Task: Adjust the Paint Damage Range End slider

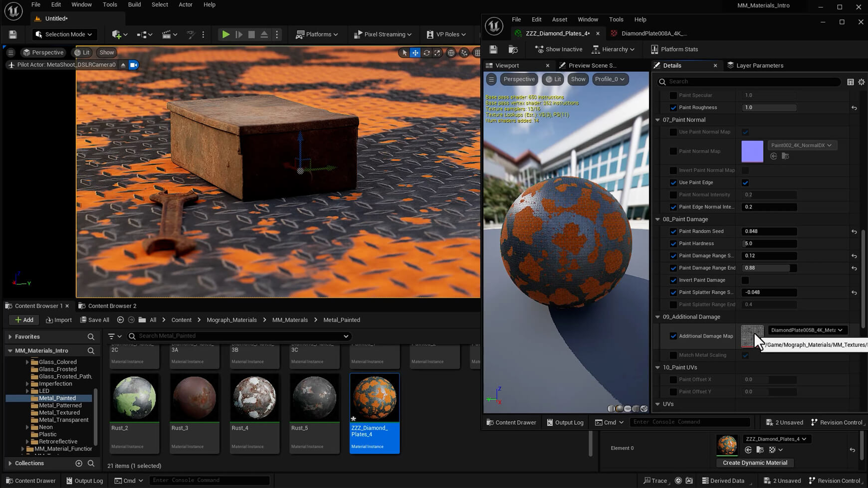Action: click(x=768, y=268)
